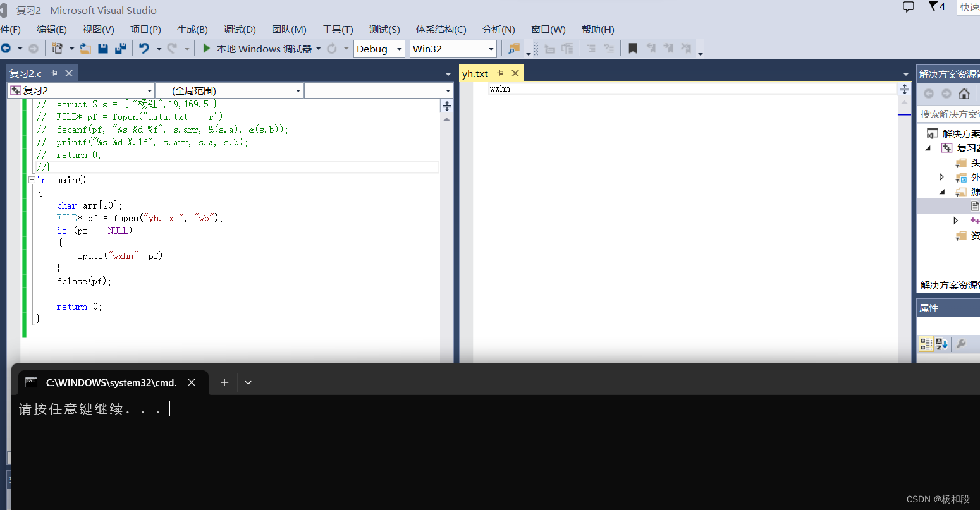Viewport: 980px width, 510px height.
Task: Click the Navigate Backward arrow in toolbar
Action: pos(6,49)
